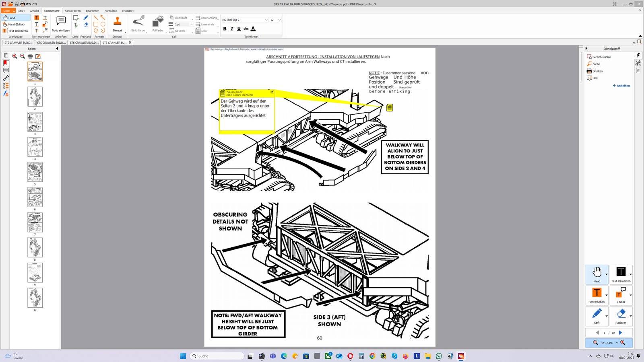The height and width of the screenshot is (362, 644).
Task: Toggle italic text formatting
Action: tap(232, 29)
